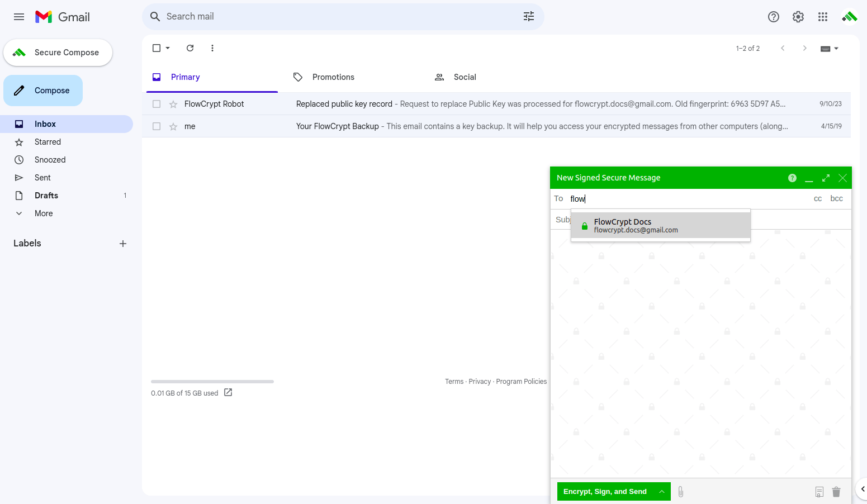Click the encrypted message body area

click(x=701, y=353)
